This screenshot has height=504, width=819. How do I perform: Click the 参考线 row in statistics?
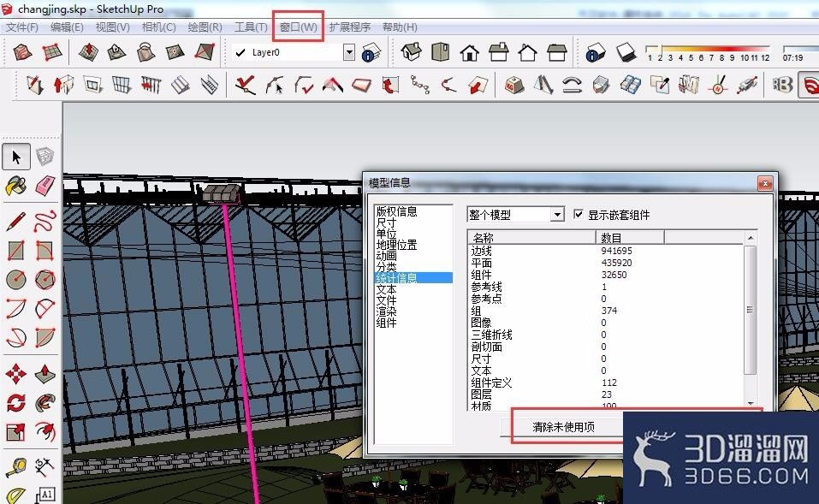tap(606, 287)
